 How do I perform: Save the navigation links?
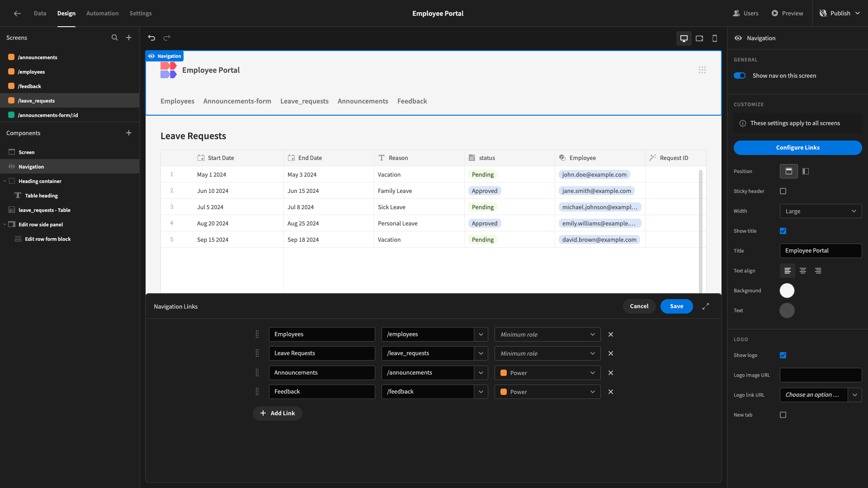[676, 306]
